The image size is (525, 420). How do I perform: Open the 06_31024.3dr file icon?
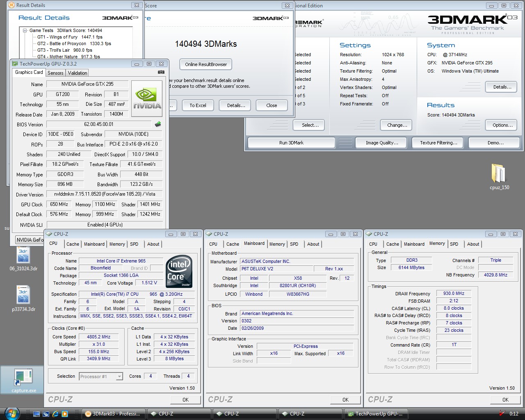[x=23, y=259]
